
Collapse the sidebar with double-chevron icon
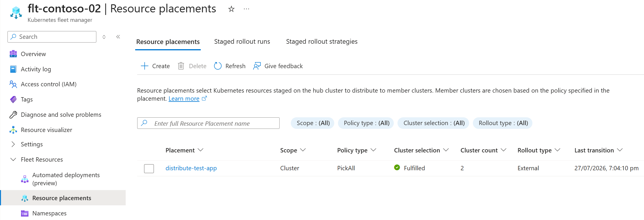(118, 37)
